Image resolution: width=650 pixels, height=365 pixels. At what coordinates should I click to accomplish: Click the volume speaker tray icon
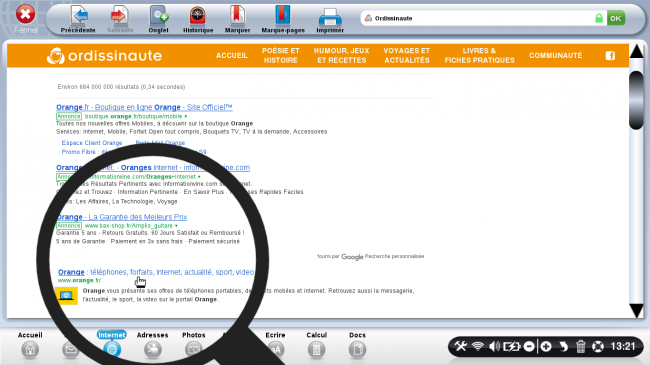494,346
